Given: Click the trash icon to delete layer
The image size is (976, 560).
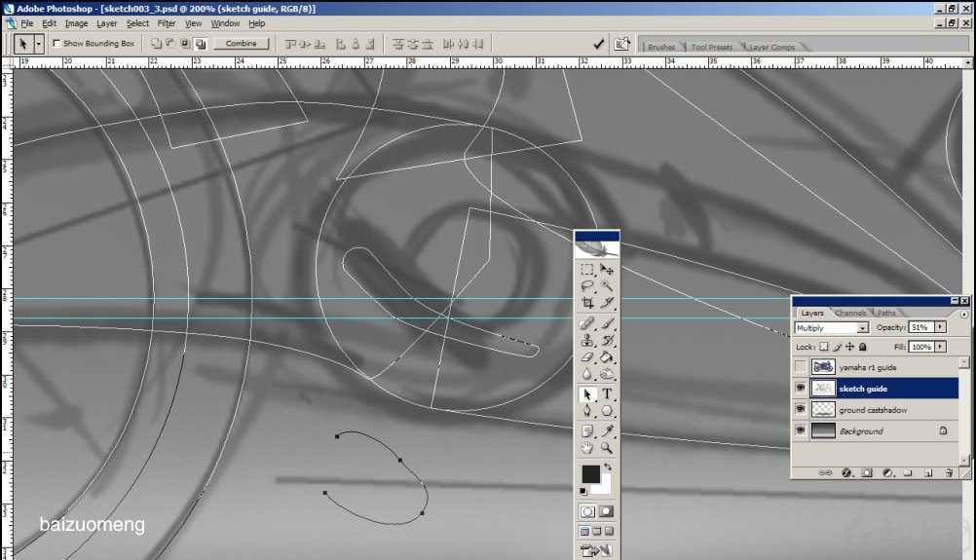Looking at the screenshot, I should 949,473.
